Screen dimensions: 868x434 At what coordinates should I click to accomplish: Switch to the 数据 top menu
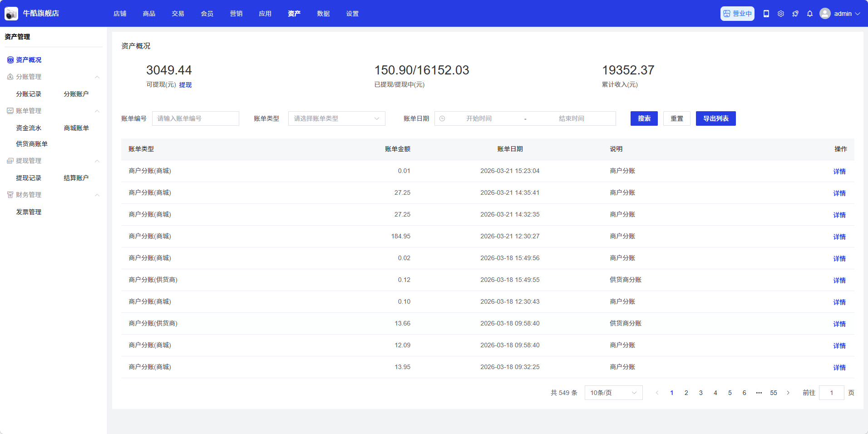tap(323, 14)
